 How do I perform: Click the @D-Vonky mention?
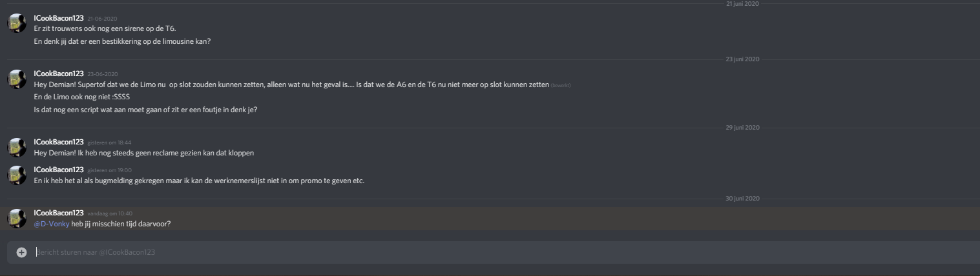click(x=51, y=224)
